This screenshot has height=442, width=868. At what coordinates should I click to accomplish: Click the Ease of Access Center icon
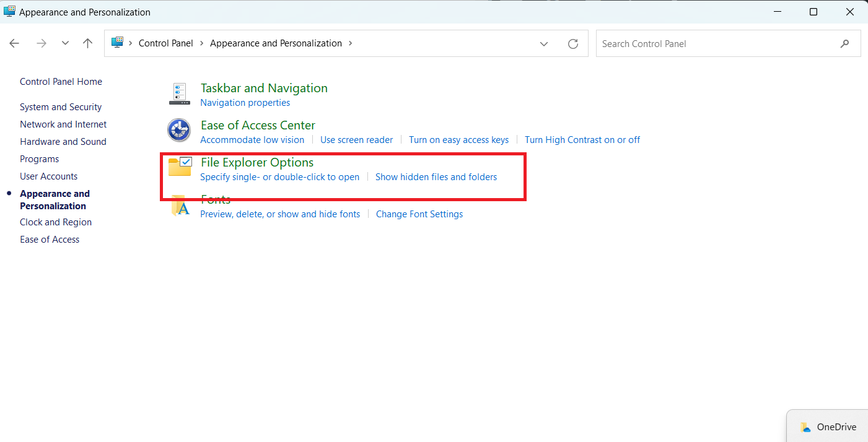pyautogui.click(x=179, y=131)
